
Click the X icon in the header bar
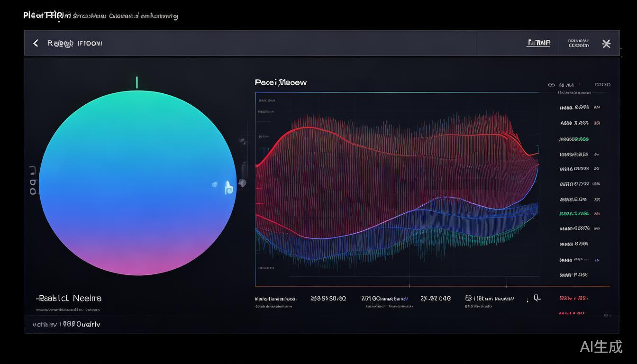click(x=606, y=44)
